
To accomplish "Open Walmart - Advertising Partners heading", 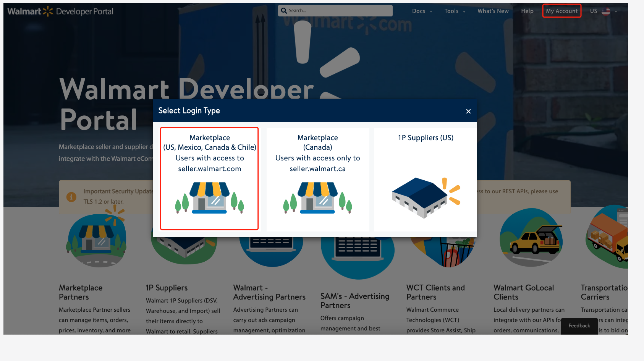I will (x=269, y=292).
